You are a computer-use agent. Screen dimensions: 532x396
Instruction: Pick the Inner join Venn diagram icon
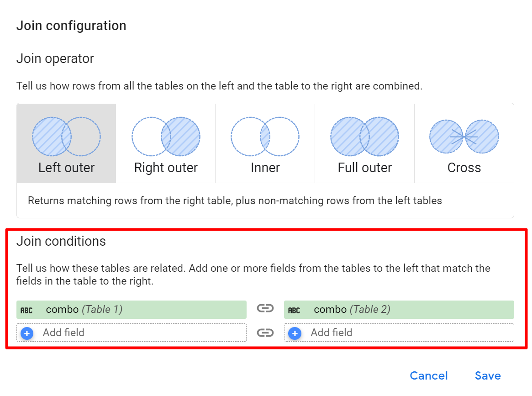tap(265, 137)
